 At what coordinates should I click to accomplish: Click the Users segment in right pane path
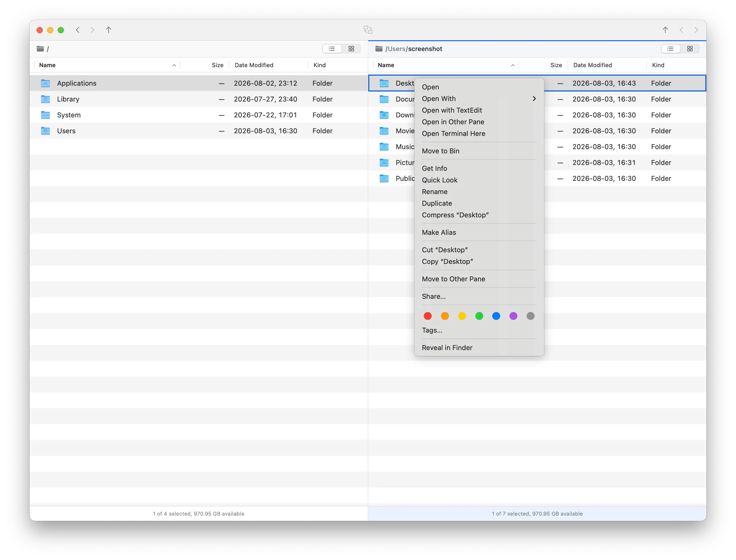(397, 49)
